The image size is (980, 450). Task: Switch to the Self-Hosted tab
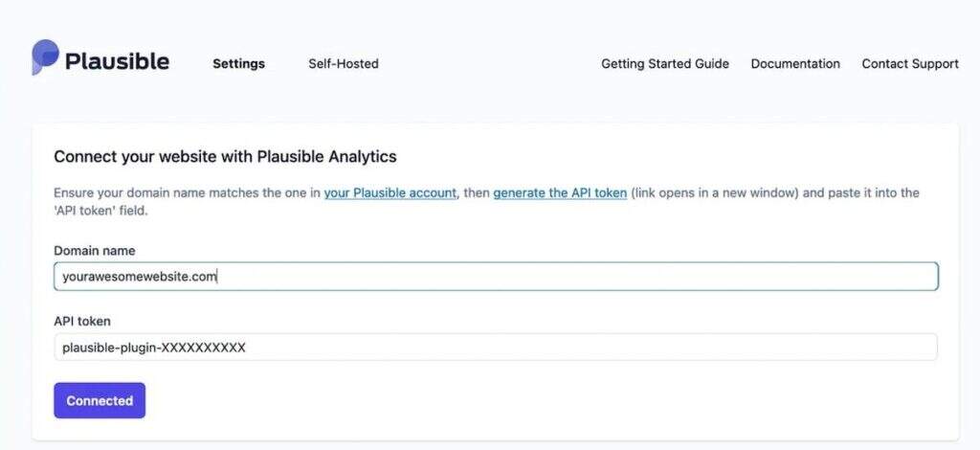344,64
